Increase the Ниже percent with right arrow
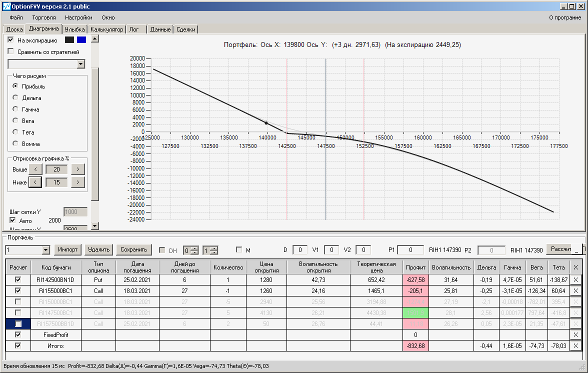Screen dimensions: 588x373 (x=78, y=182)
